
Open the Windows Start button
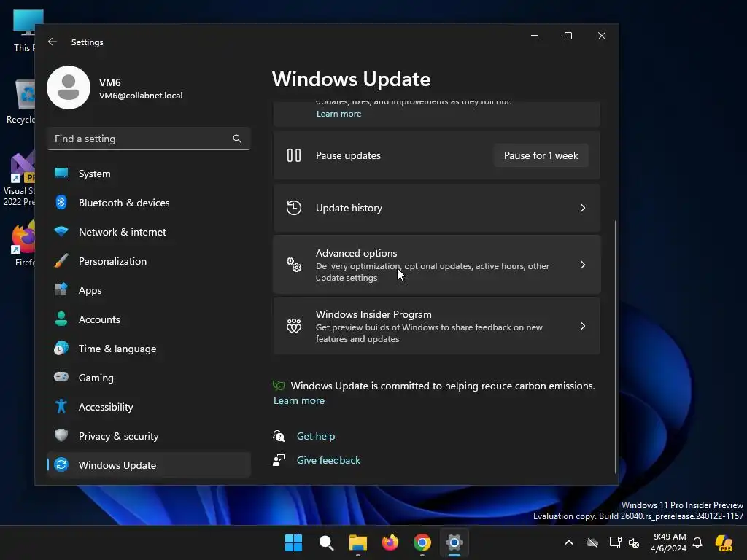click(x=293, y=542)
